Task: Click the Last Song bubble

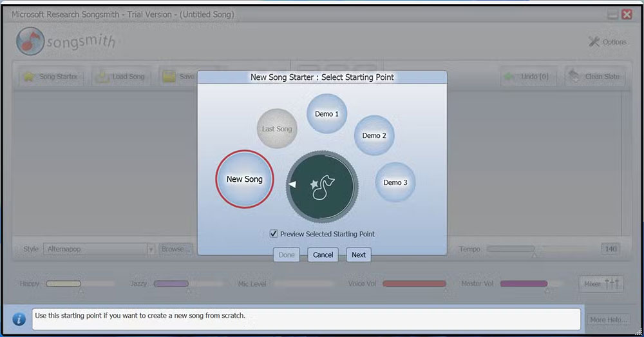Action: (277, 129)
